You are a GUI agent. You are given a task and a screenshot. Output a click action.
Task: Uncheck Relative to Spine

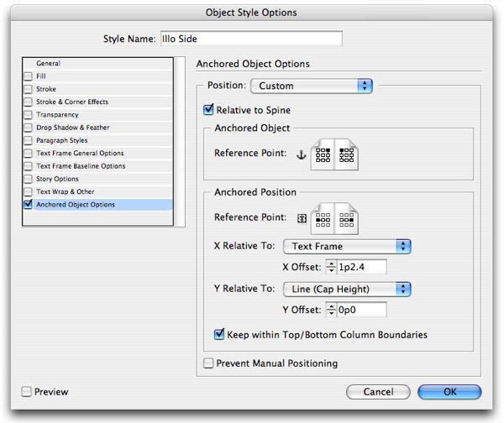click(x=208, y=109)
